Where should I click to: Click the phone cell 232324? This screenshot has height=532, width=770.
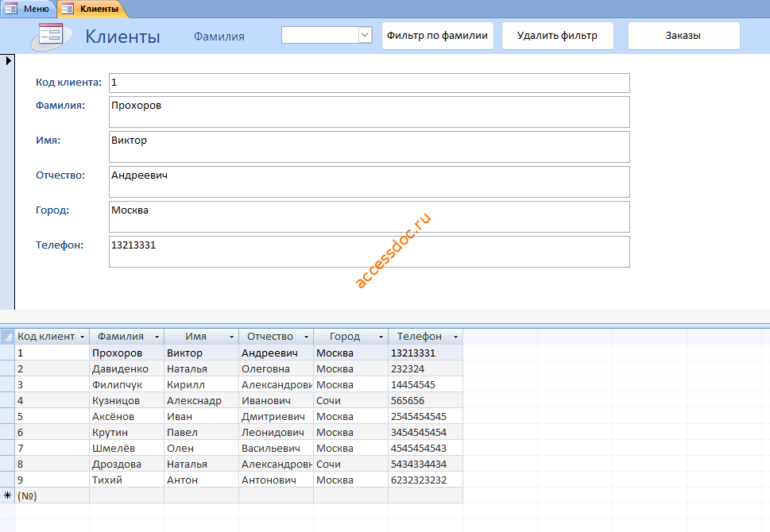(x=425, y=368)
